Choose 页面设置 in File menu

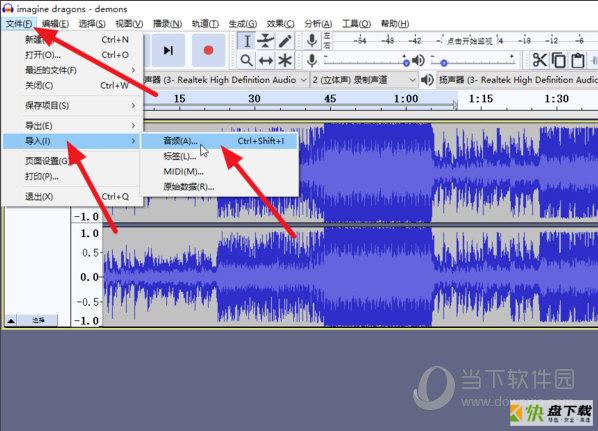[x=72, y=161]
